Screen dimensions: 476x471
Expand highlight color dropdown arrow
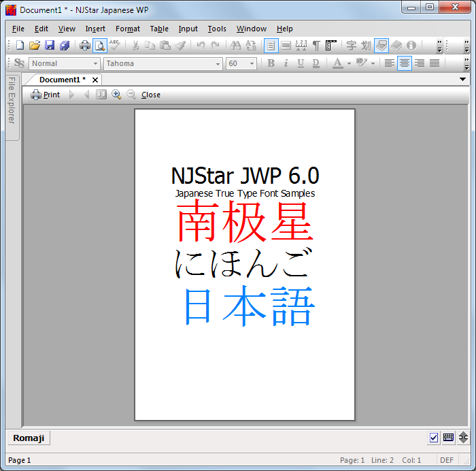coord(373,63)
